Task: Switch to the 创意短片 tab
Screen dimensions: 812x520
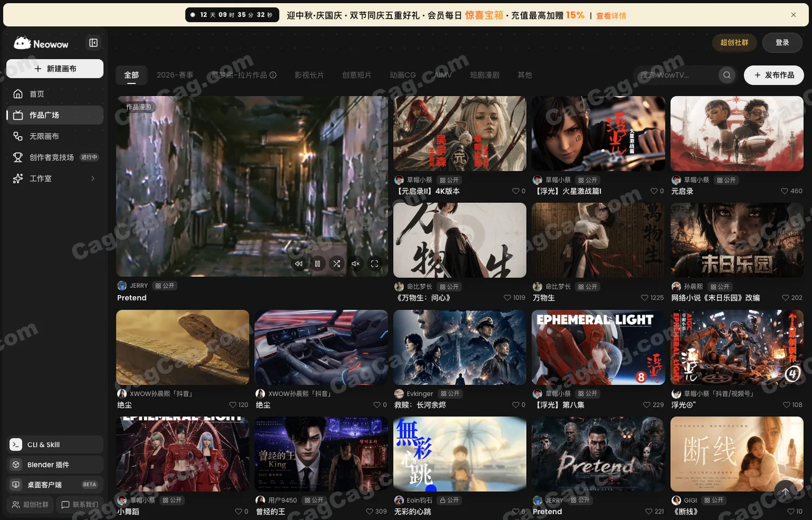Action: pos(357,75)
